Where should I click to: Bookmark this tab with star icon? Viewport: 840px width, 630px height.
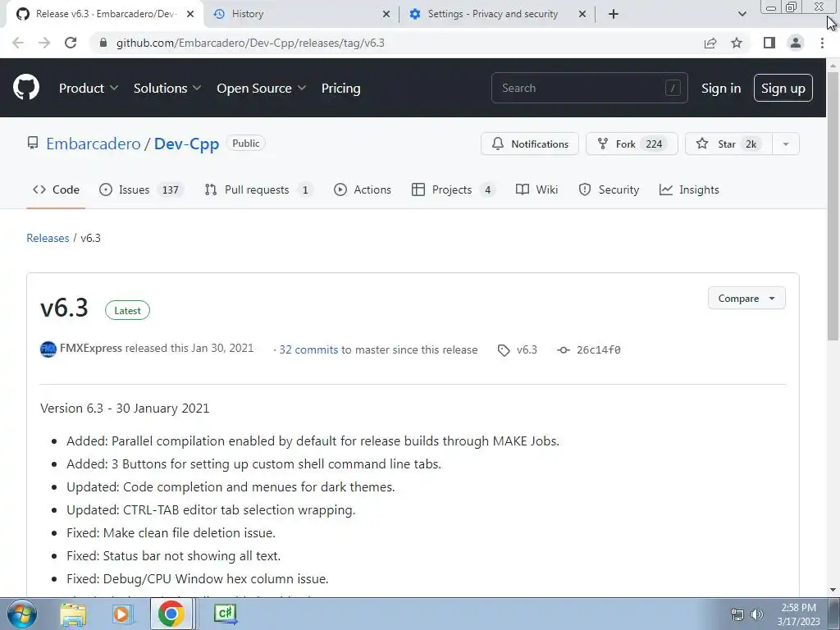(737, 43)
